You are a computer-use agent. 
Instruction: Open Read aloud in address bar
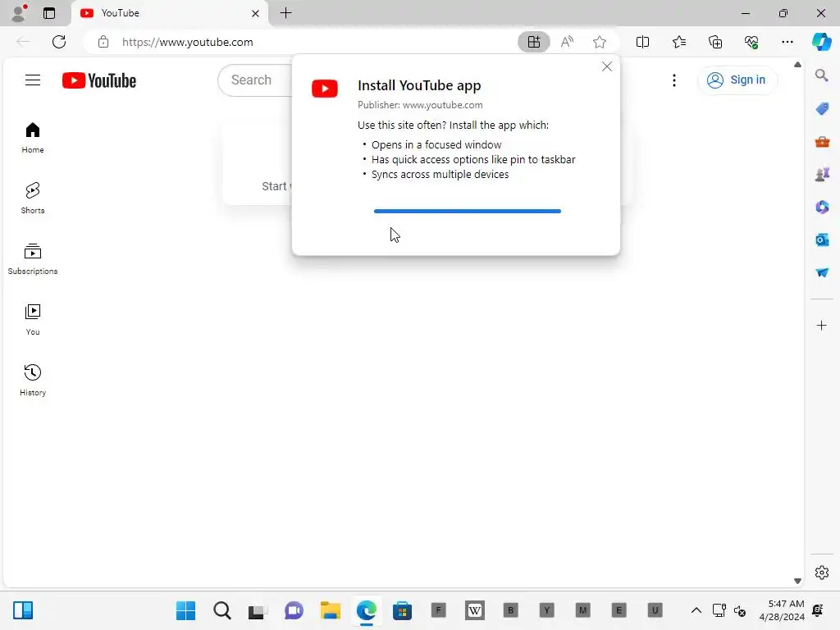coord(567,42)
